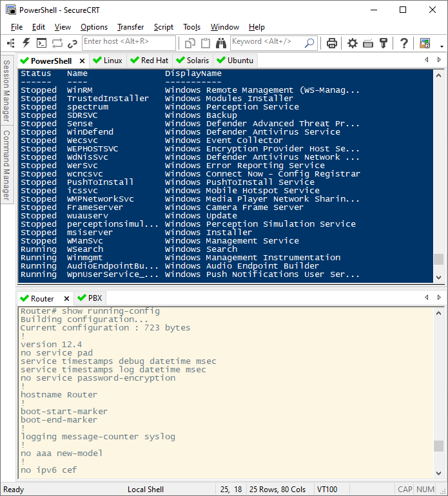
Task: Click the Enter host input field
Action: (129, 43)
